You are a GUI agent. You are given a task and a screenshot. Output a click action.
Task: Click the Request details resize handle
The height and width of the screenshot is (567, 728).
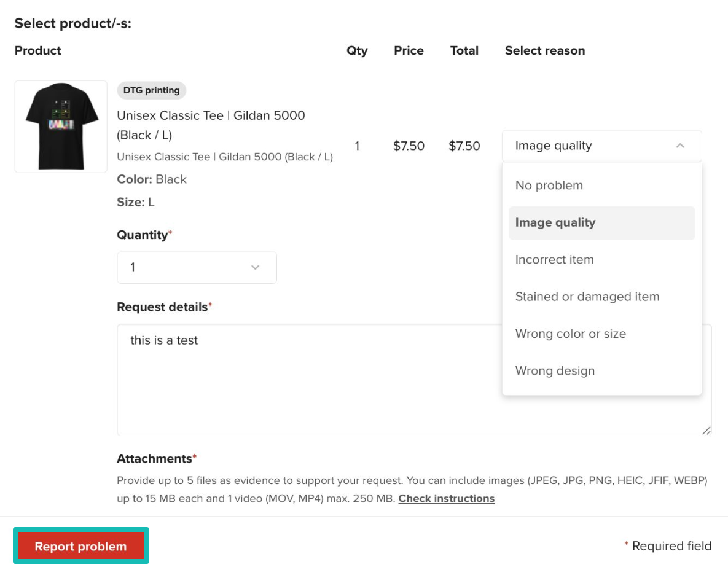click(706, 431)
